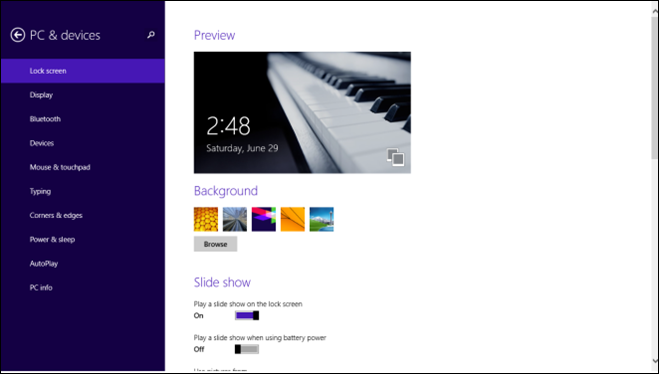
Task: Click the Browse button
Action: click(216, 244)
